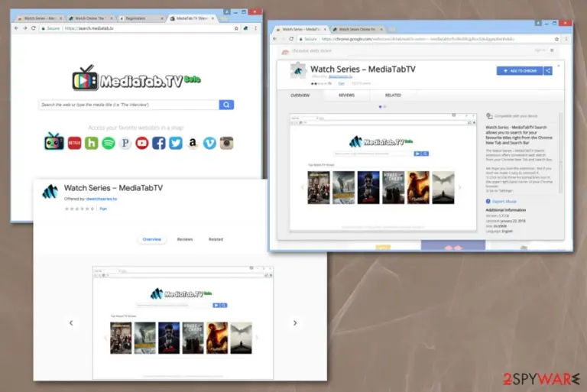Open the Netflix shortcut icon
The width and height of the screenshot is (587, 392).
[x=74, y=143]
